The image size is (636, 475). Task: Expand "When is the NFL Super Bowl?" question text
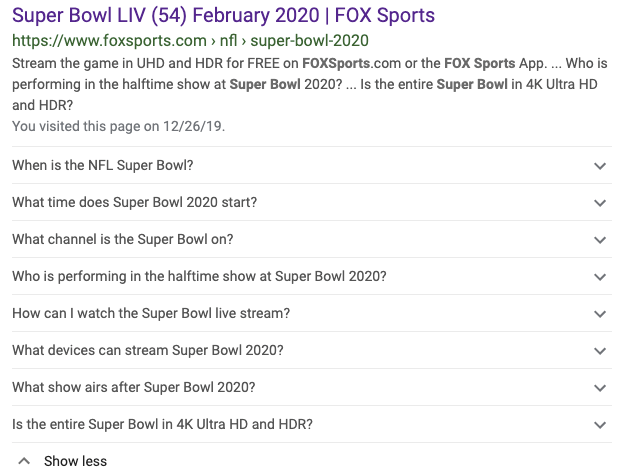tap(103, 165)
